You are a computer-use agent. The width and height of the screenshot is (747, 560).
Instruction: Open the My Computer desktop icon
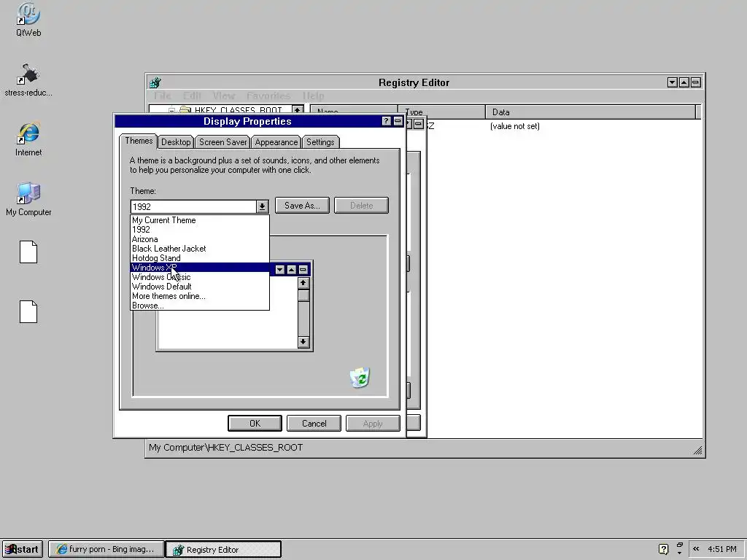(x=28, y=199)
